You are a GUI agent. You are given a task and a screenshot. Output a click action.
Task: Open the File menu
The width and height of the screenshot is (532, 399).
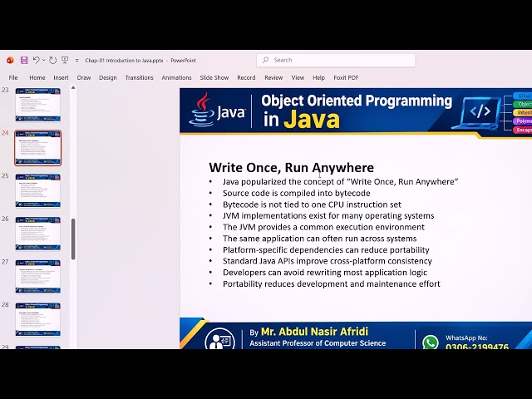coord(13,77)
